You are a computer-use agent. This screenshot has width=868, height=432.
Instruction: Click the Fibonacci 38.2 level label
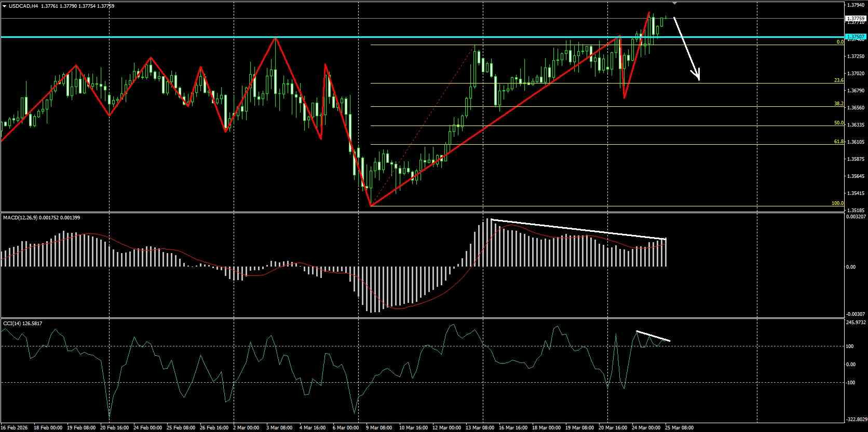838,104
